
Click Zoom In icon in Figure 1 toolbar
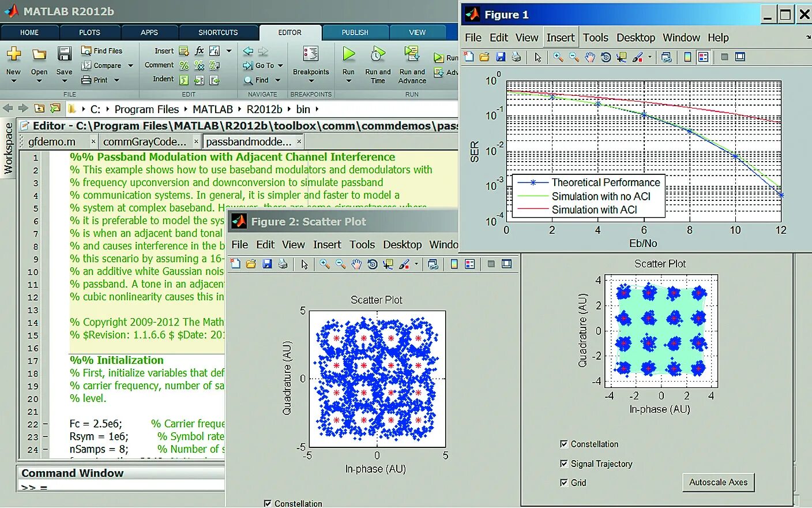pyautogui.click(x=558, y=57)
